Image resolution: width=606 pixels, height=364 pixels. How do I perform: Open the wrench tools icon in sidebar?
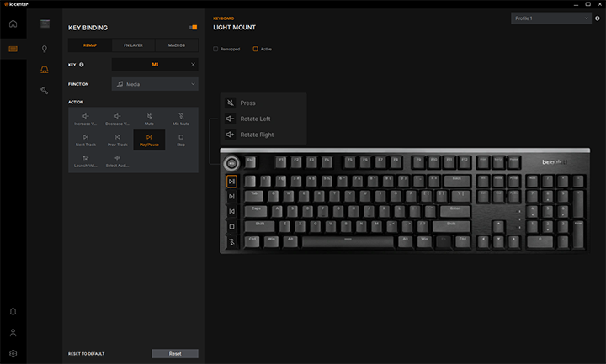pyautogui.click(x=45, y=90)
